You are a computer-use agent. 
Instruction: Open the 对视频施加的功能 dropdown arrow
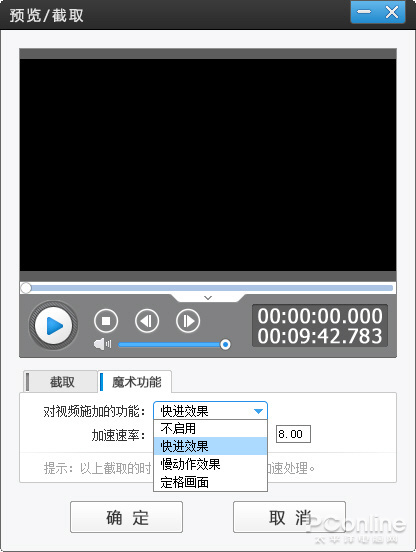(x=258, y=411)
